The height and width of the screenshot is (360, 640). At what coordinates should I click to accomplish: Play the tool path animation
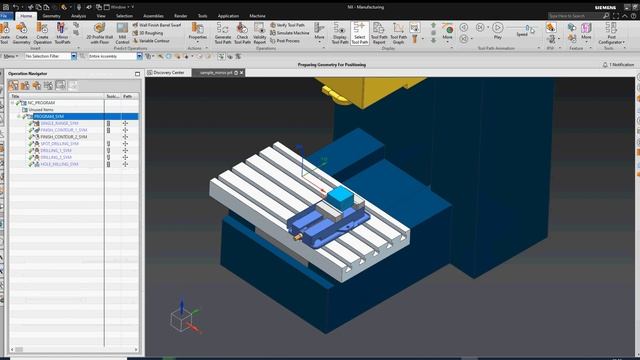click(x=498, y=30)
